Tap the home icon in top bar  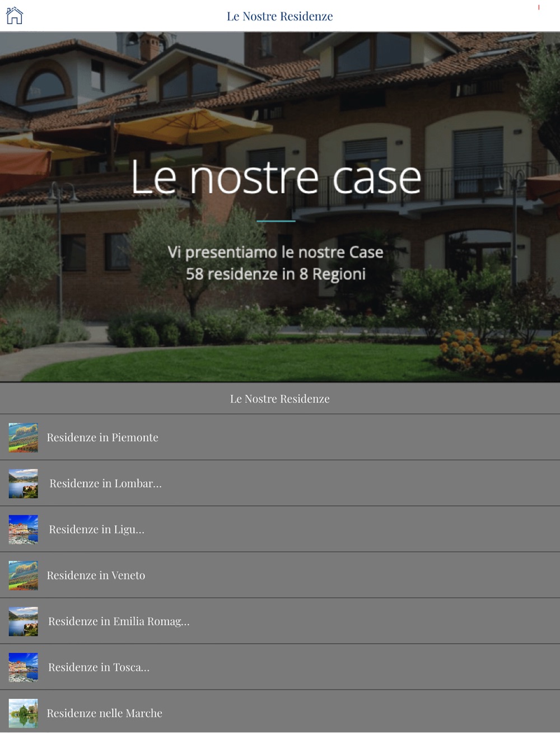[15, 16]
